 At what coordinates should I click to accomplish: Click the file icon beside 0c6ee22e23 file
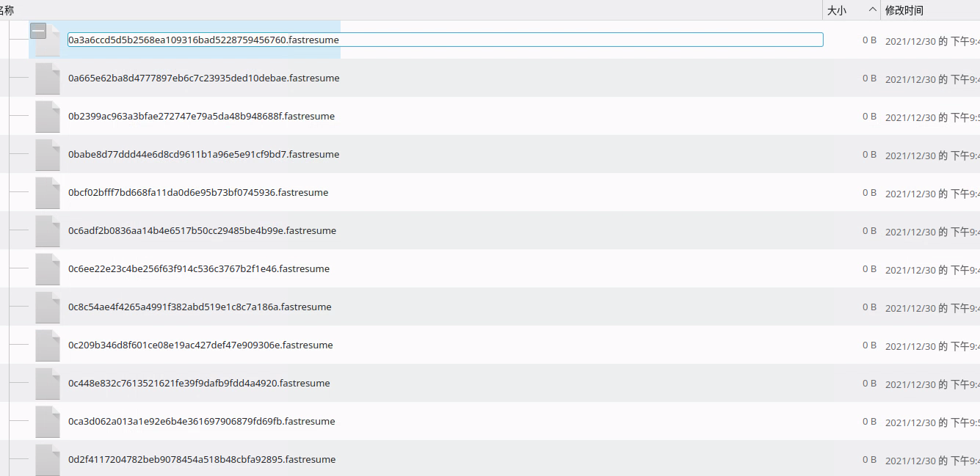[x=47, y=268]
